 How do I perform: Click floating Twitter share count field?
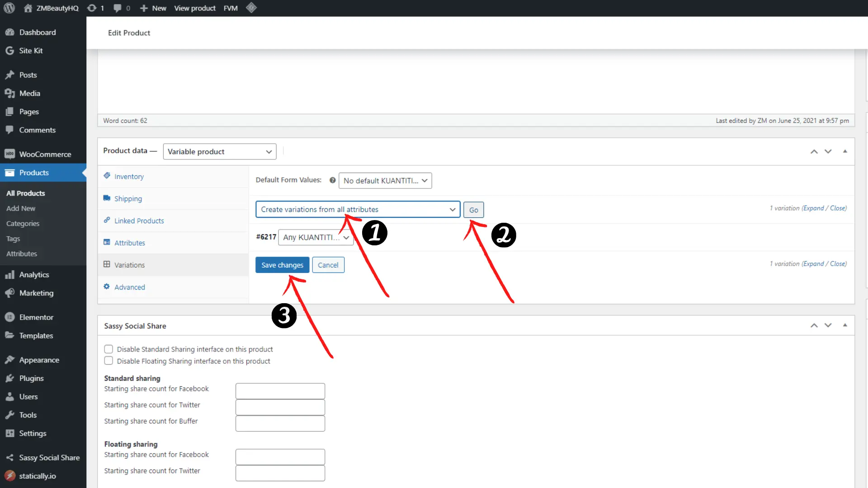pyautogui.click(x=280, y=473)
